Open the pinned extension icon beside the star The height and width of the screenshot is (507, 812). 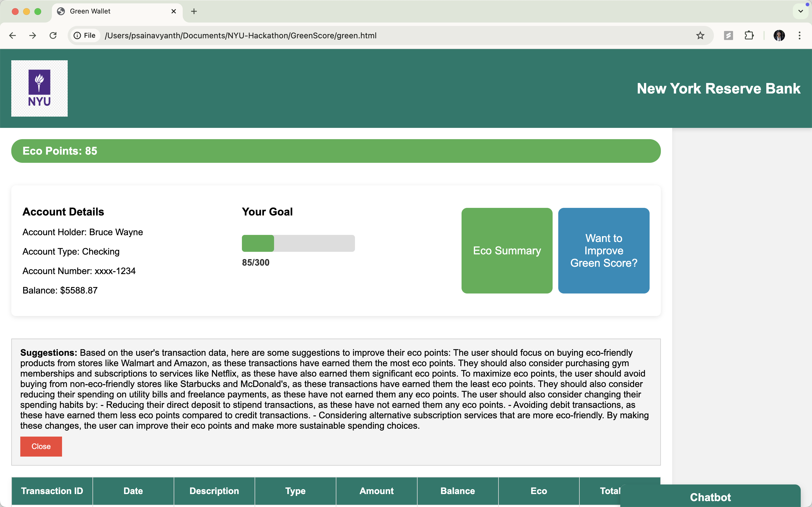[728, 35]
